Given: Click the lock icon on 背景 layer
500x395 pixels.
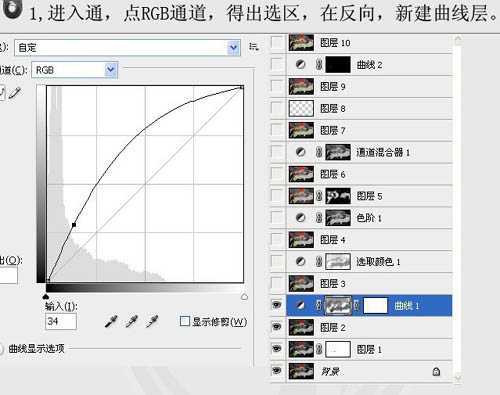Looking at the screenshot, I should (x=436, y=371).
